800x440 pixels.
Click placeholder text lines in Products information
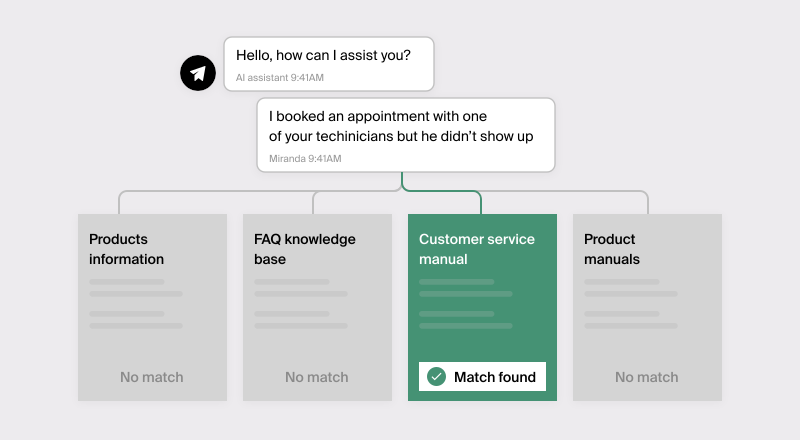[136, 304]
